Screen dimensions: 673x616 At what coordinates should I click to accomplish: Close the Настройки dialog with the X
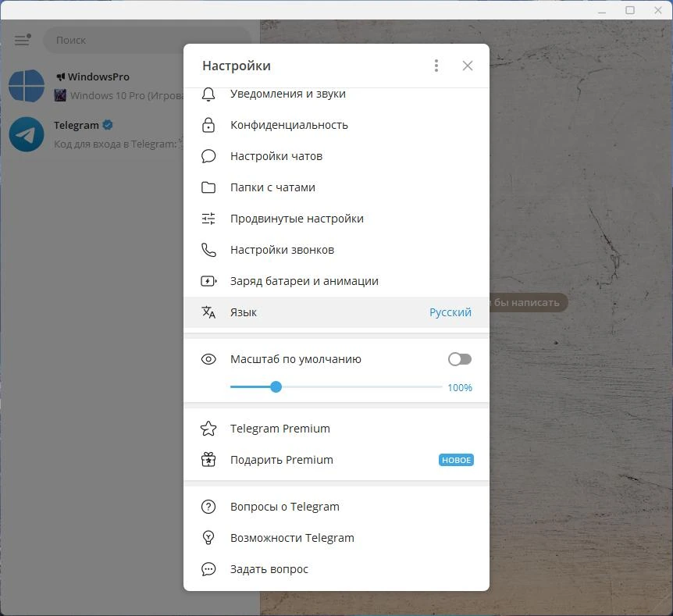coord(468,66)
